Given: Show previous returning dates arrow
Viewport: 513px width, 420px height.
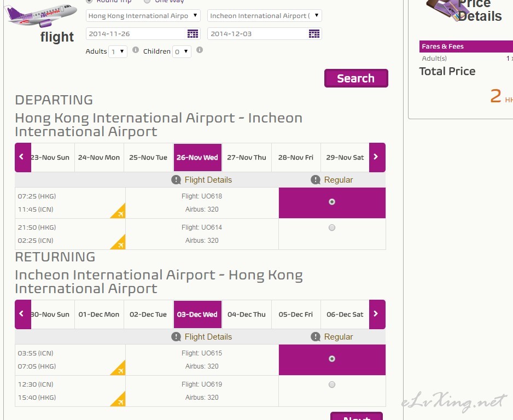Looking at the screenshot, I should (x=23, y=314).
